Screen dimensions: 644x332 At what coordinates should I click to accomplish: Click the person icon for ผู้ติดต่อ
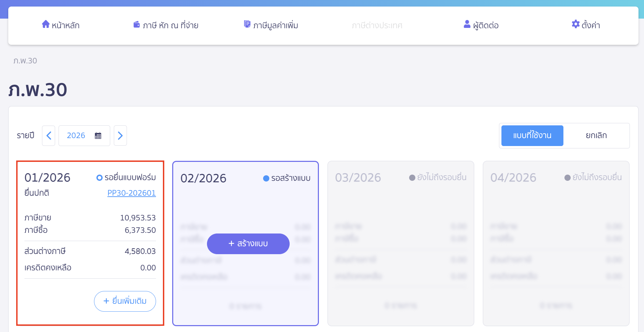pyautogui.click(x=467, y=24)
